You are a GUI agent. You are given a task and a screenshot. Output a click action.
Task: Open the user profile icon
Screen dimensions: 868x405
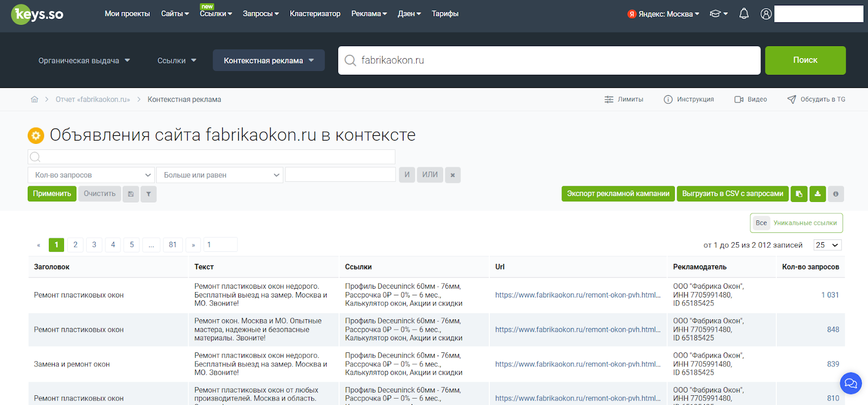coord(766,14)
